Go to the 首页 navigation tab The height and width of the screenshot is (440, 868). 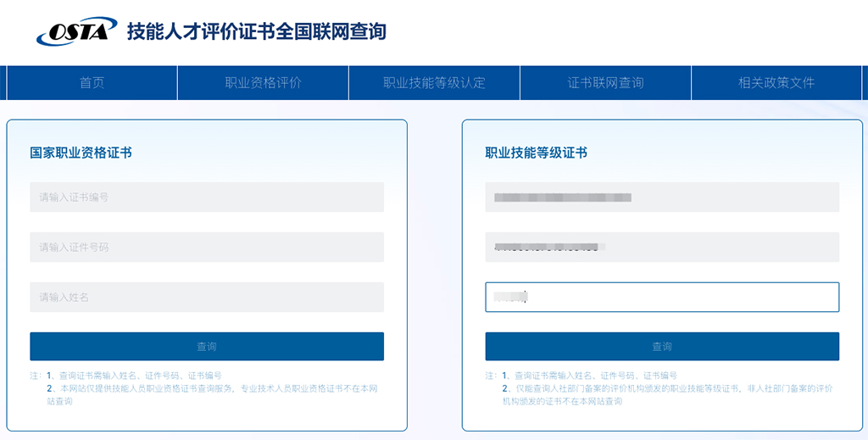click(x=92, y=83)
